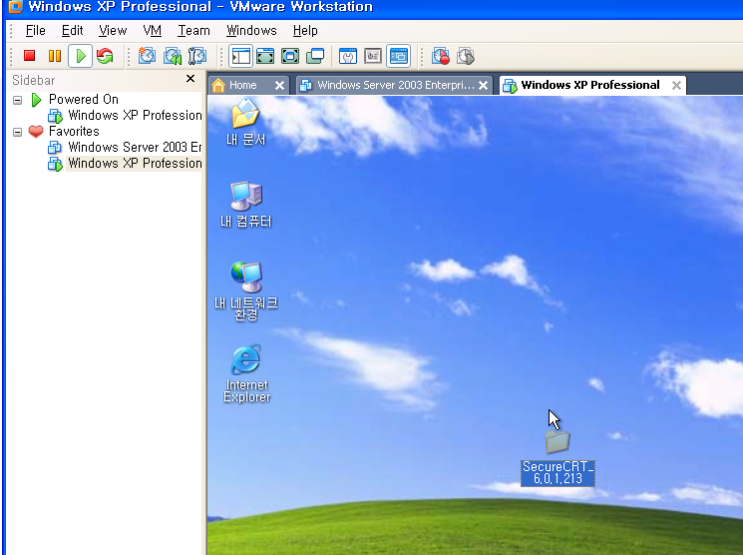Close the Windows XP Professional tab
The width and height of the screenshot is (743, 555).
[x=677, y=86]
